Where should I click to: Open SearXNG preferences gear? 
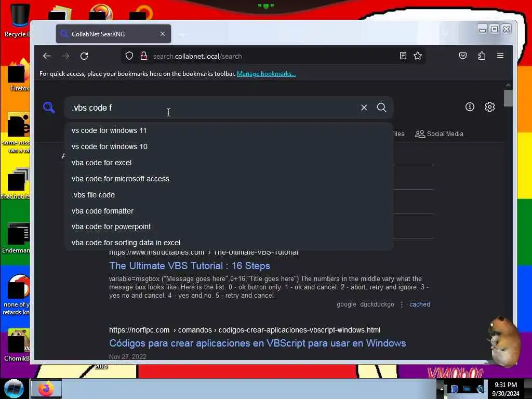tap(489, 107)
